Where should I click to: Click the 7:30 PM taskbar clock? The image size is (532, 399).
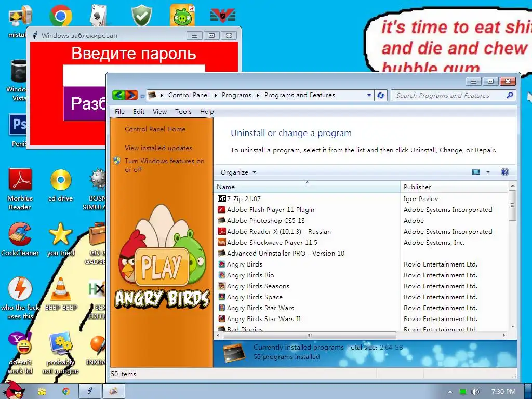[503, 392]
